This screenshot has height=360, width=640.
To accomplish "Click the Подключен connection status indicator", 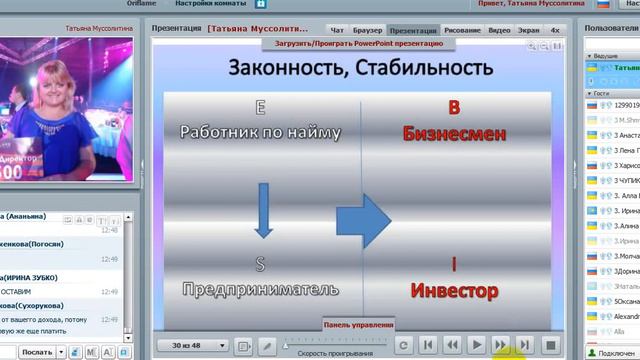I will coord(612,353).
